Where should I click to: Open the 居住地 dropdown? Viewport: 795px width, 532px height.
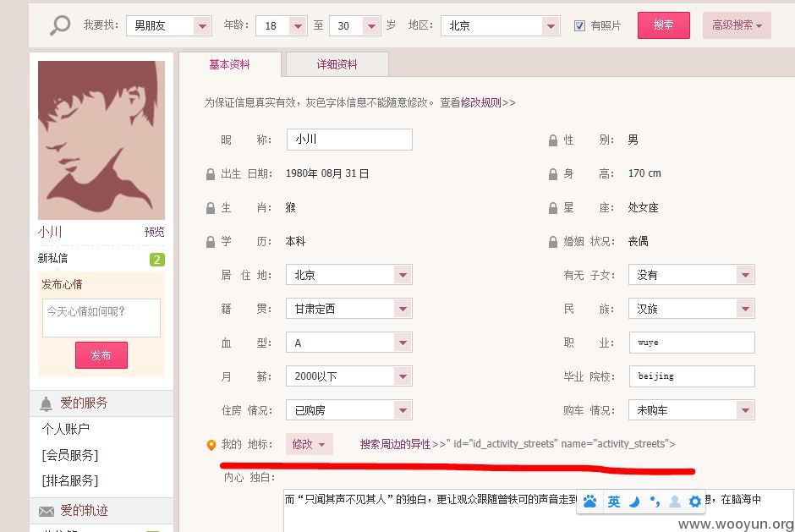[348, 275]
